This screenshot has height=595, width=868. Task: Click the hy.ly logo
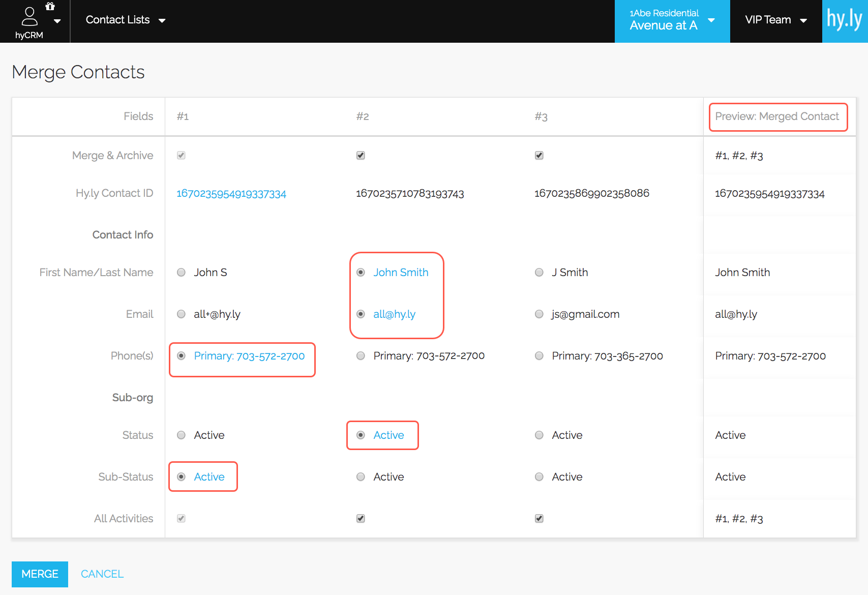point(845,21)
